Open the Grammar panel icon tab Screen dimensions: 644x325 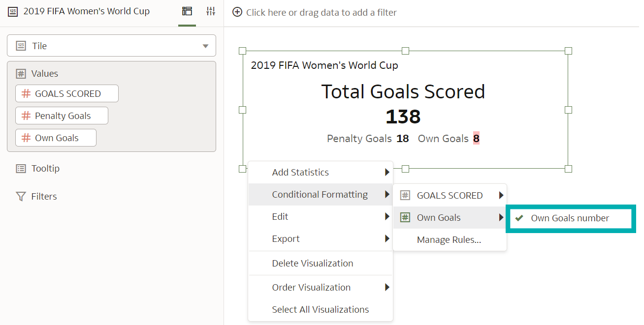click(x=187, y=11)
